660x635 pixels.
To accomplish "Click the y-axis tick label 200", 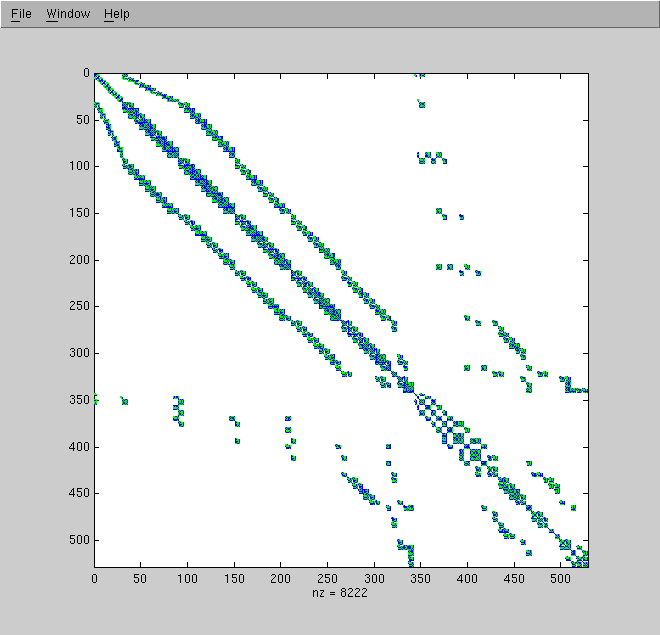I will (x=80, y=260).
